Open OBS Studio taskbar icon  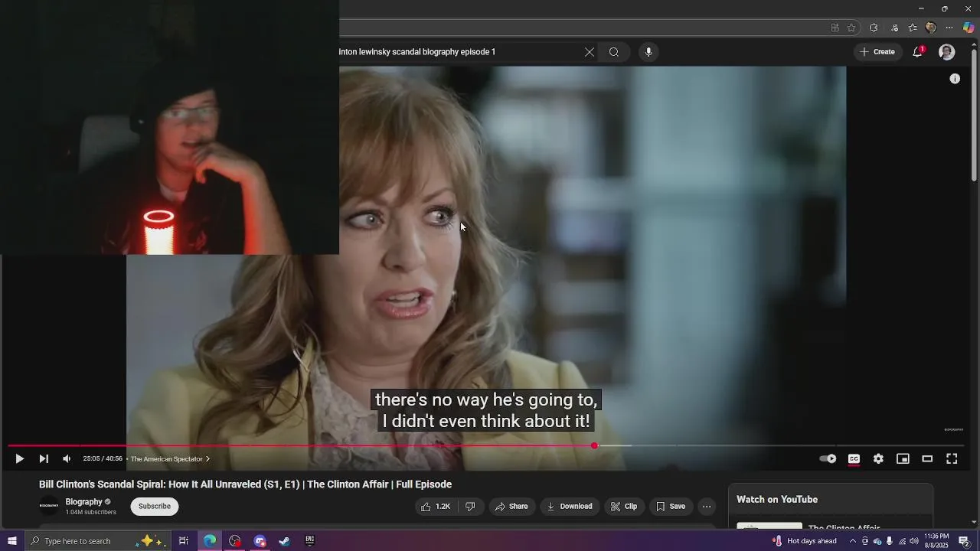(235, 541)
